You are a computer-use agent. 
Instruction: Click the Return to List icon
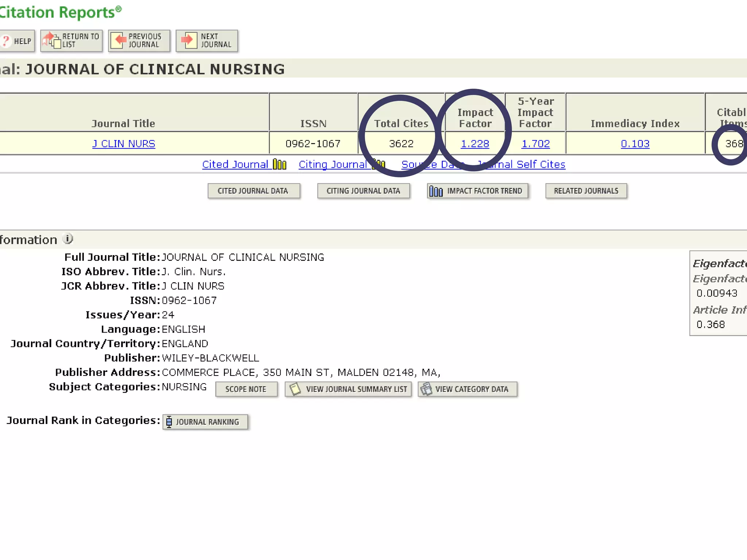coord(51,40)
